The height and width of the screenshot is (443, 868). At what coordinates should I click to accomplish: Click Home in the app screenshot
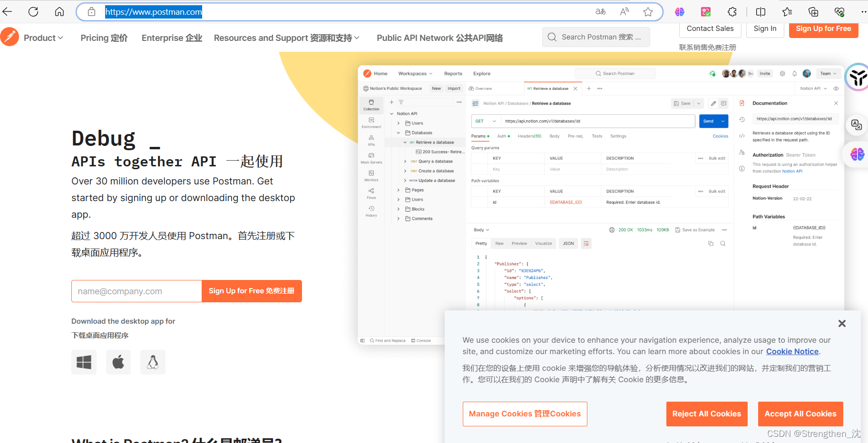click(x=380, y=74)
